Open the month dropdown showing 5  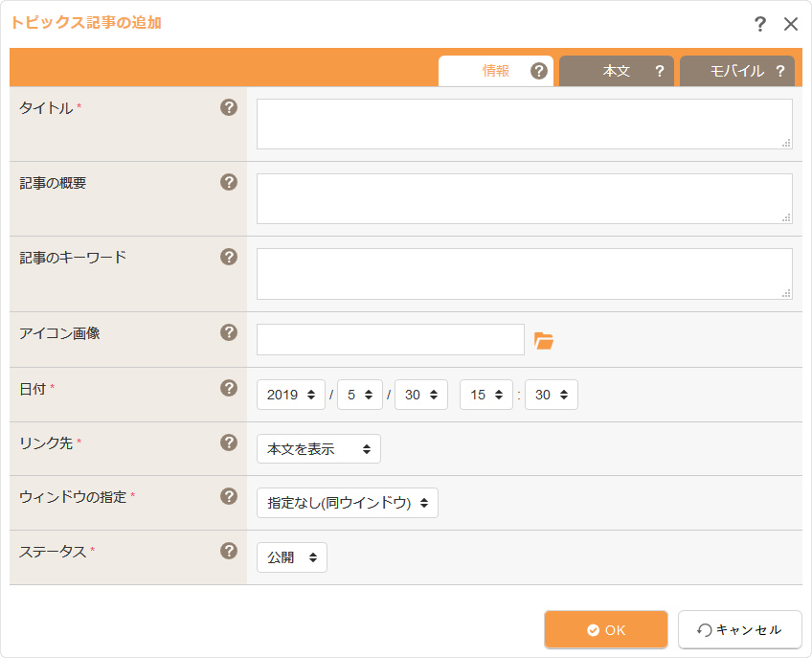[x=360, y=395]
